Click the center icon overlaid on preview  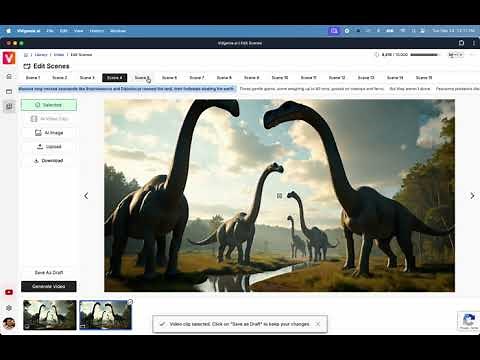tap(279, 196)
